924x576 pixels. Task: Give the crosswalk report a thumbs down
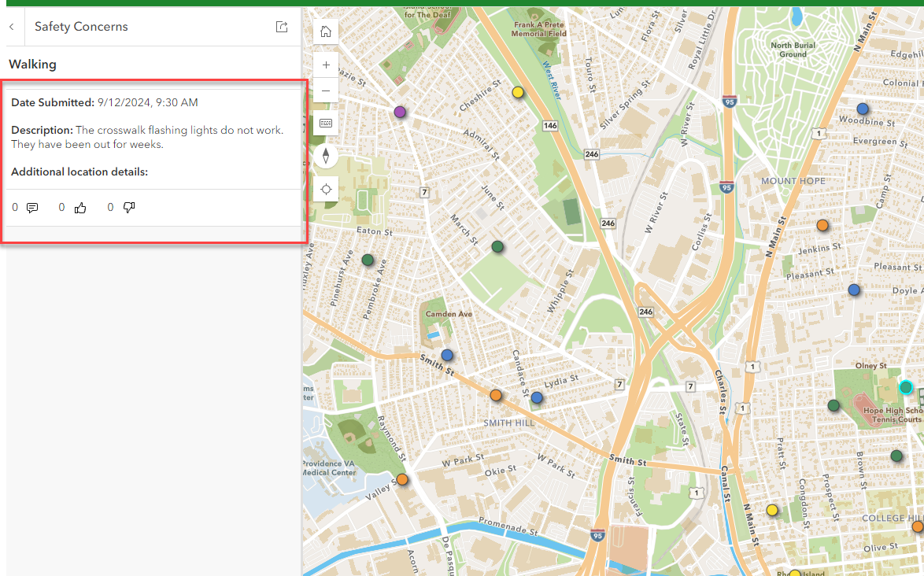[x=129, y=207]
